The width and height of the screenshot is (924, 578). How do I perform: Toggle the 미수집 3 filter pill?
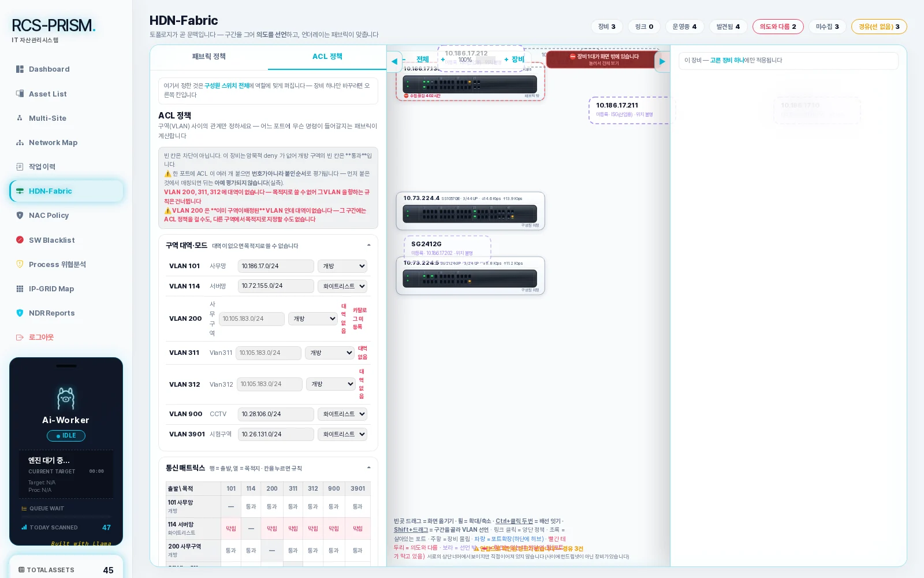828,27
